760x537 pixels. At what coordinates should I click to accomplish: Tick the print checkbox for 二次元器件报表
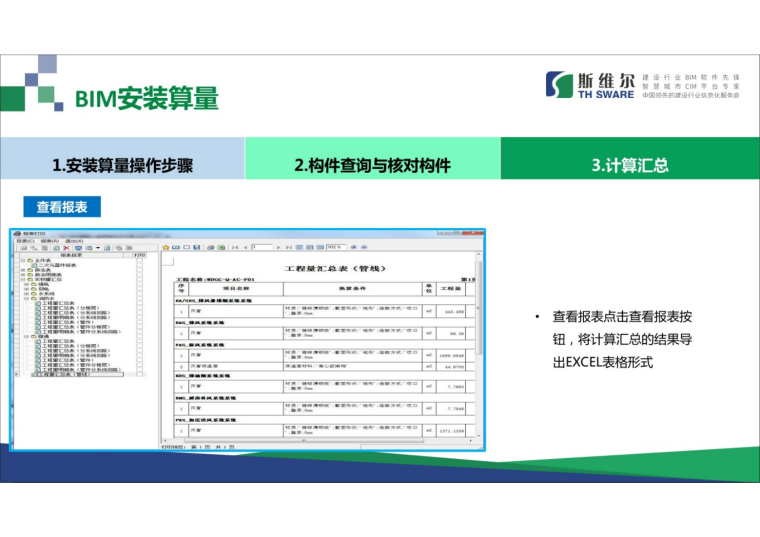click(x=140, y=265)
